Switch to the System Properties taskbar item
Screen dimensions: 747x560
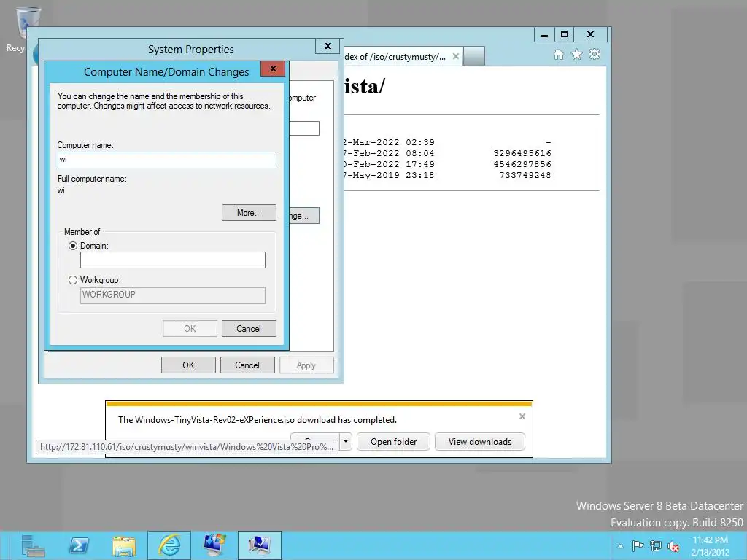[x=260, y=545]
